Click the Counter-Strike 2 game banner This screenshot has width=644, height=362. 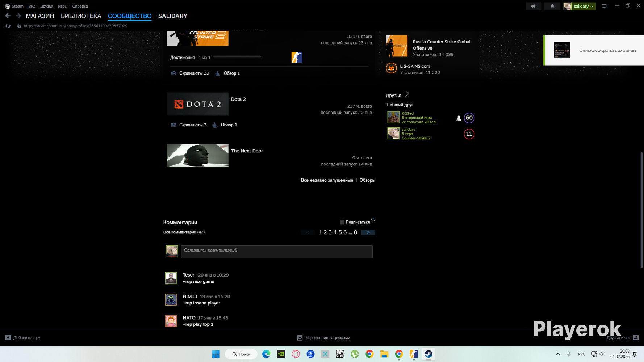tap(197, 38)
